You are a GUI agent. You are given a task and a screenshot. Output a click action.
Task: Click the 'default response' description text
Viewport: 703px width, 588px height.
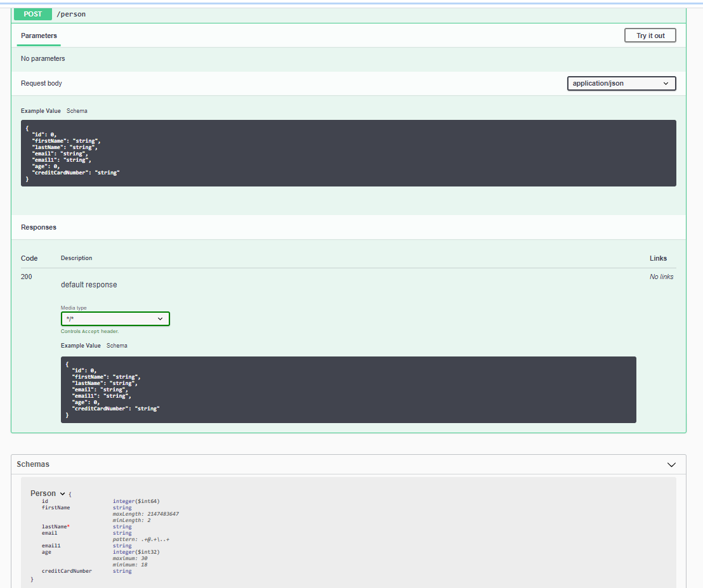(x=89, y=285)
